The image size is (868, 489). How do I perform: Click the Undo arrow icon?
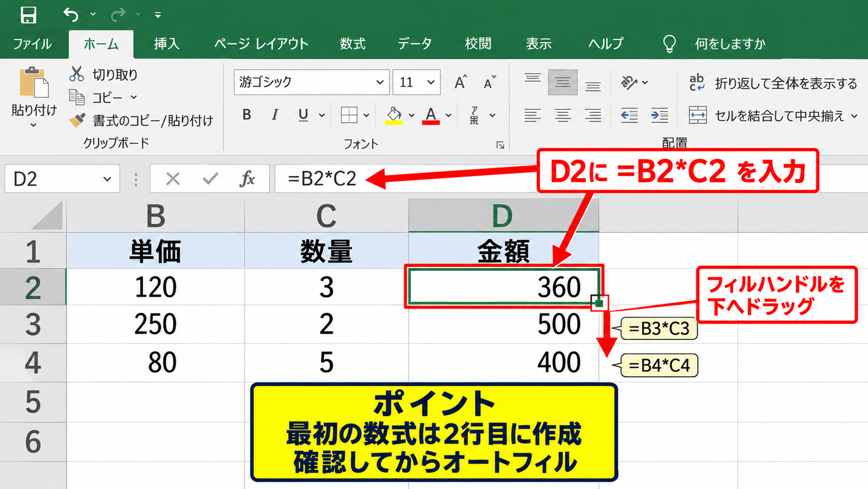point(71,15)
